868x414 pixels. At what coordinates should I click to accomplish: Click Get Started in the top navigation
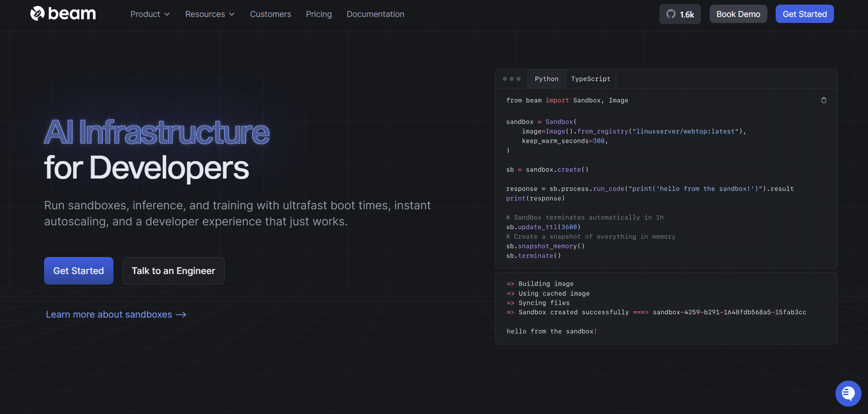(805, 14)
